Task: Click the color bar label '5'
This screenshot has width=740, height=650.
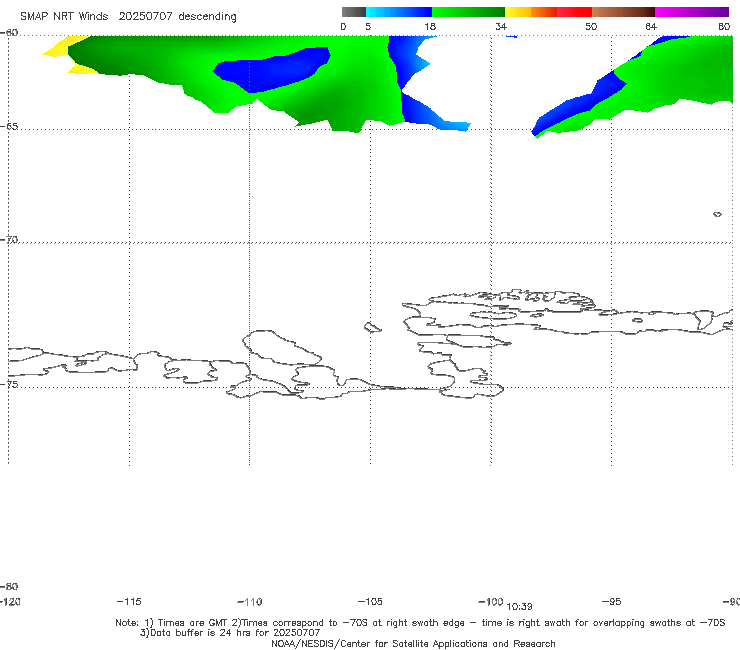Action: point(368,27)
